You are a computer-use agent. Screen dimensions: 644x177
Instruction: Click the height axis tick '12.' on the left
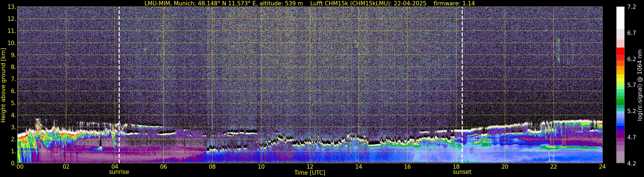coord(12,19)
